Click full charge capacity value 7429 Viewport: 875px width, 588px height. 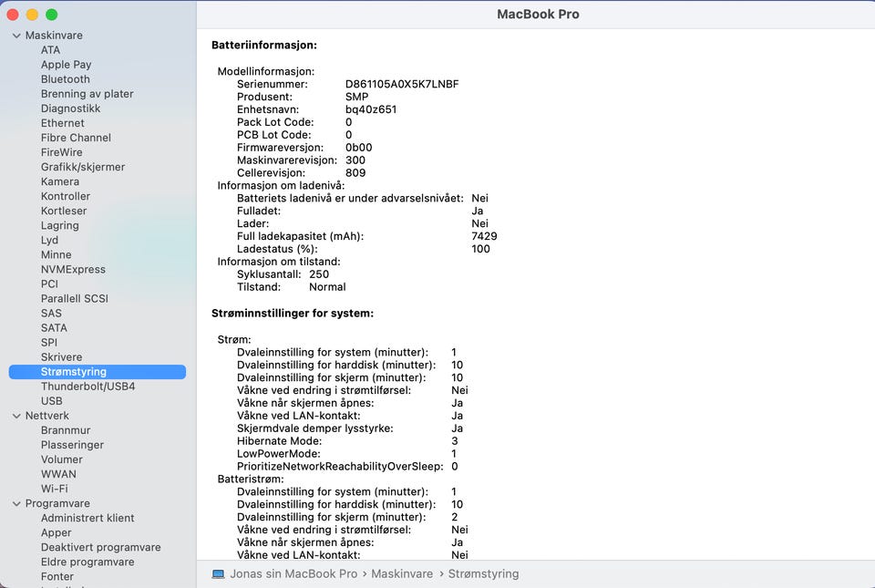(484, 236)
